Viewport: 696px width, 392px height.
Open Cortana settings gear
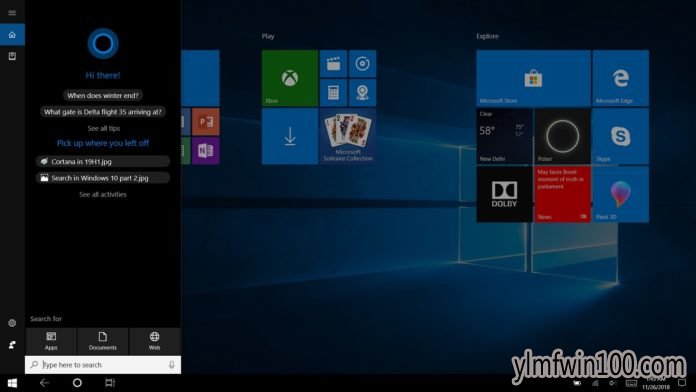[12, 323]
